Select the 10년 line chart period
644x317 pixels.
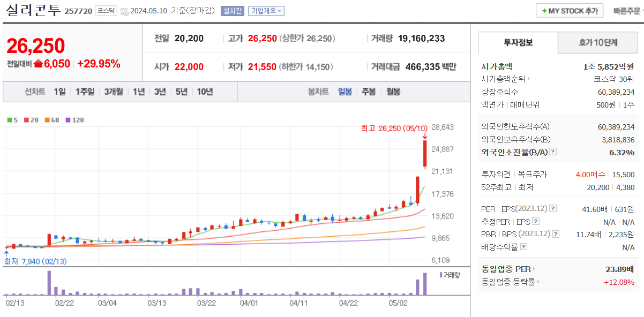pos(205,92)
